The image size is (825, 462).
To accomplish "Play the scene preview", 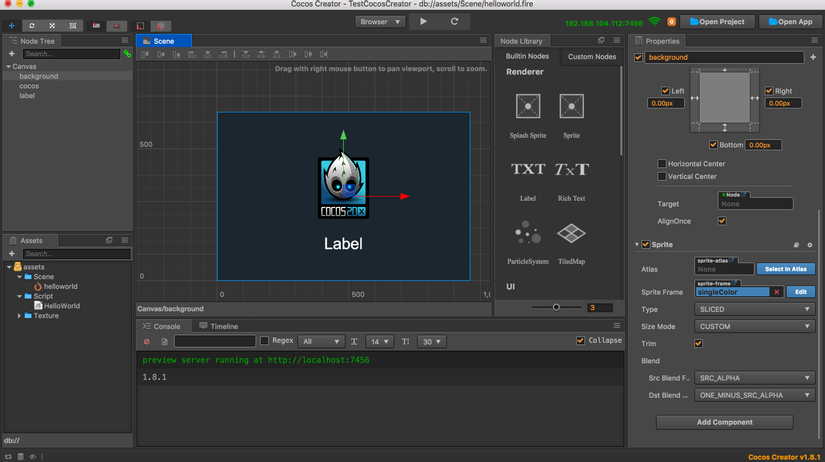I will 424,22.
